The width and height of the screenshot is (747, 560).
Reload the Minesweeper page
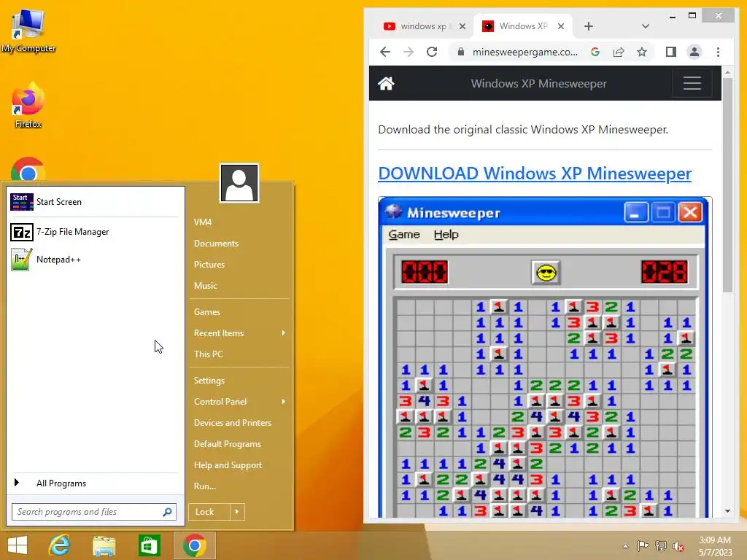point(432,52)
